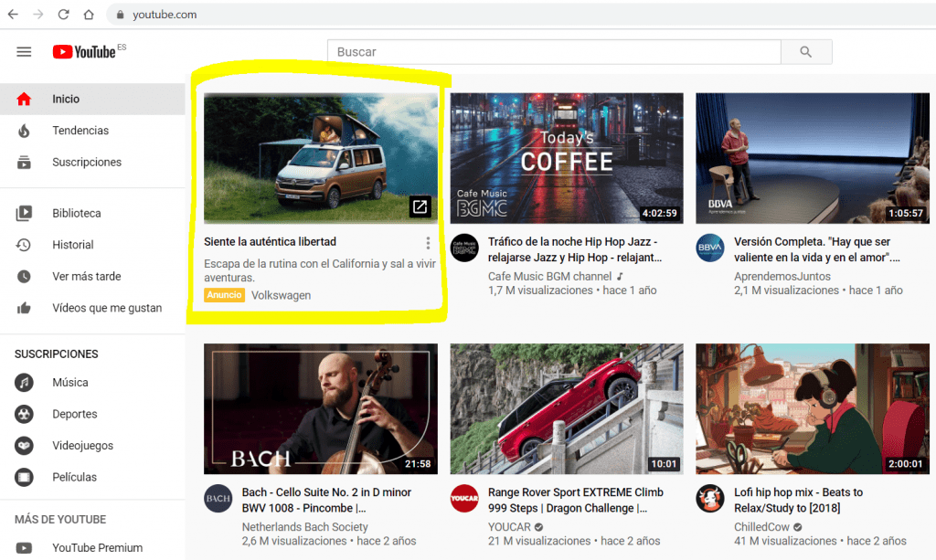
Task: Click the Suscripciones sidebar icon
Action: tap(24, 163)
